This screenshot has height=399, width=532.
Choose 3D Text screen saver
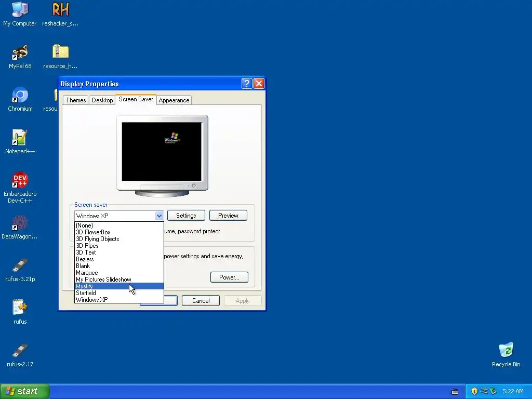coord(119,252)
